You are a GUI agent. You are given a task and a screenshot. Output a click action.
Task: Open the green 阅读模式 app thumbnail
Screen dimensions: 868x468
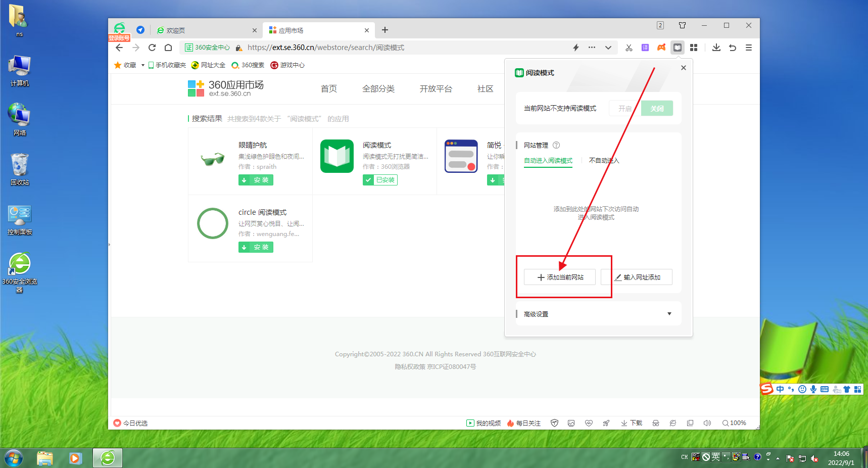(337, 156)
